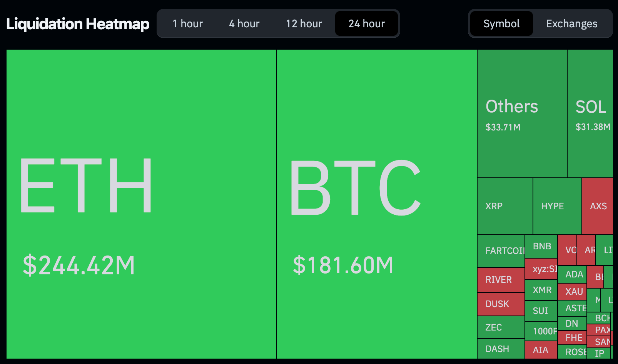The image size is (618, 364).
Task: Click the ETH liquidation tile
Action: point(141,204)
